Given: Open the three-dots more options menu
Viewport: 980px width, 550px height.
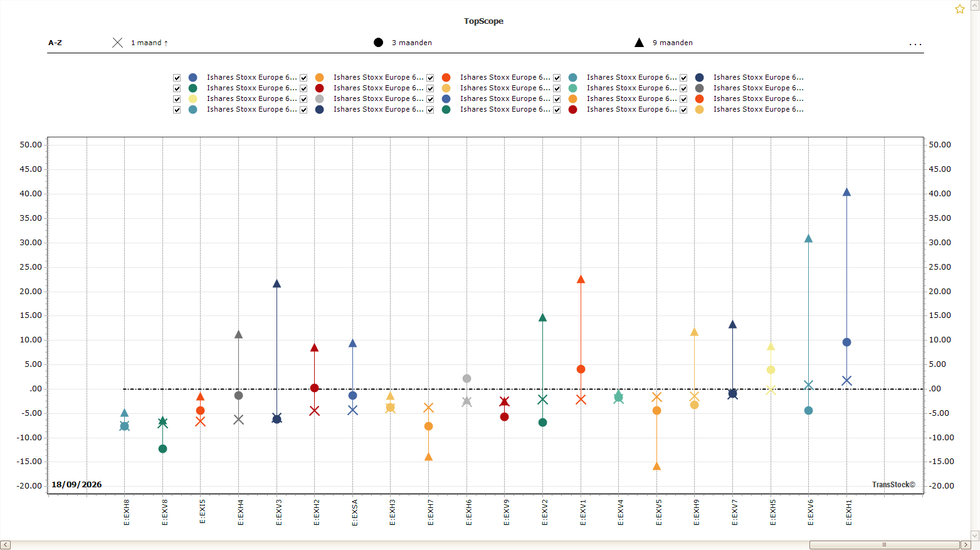Looking at the screenshot, I should click(915, 44).
